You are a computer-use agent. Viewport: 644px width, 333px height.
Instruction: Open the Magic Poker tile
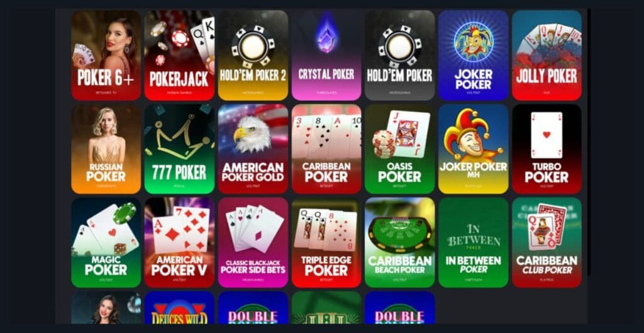click(106, 242)
